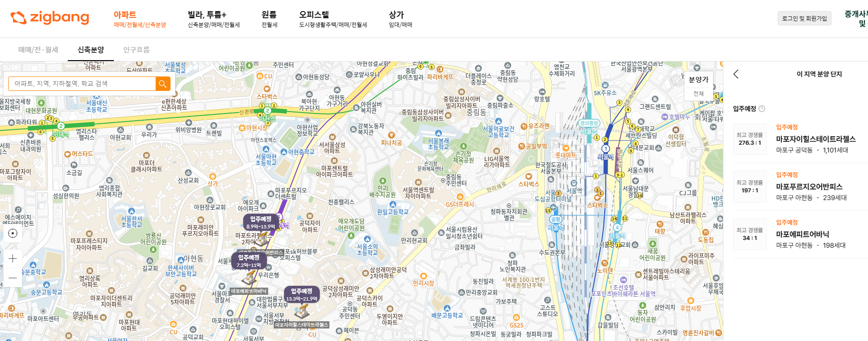Go back using the panel's left chevron

736,74
